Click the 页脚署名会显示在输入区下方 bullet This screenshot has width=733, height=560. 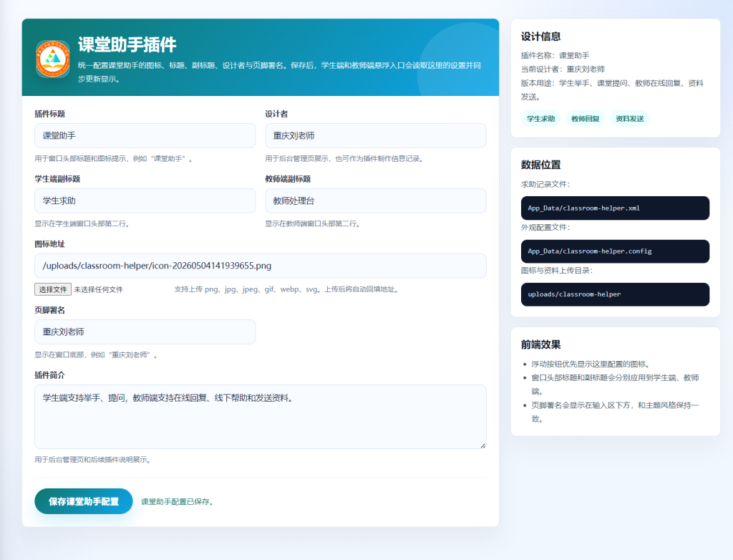click(615, 412)
